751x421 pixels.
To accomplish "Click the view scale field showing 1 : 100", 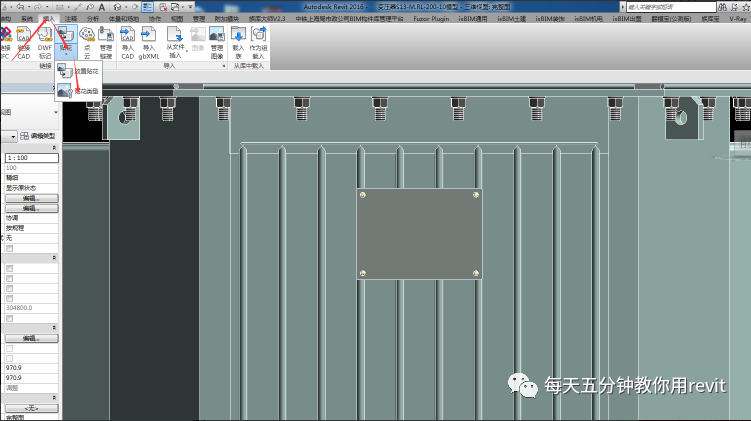I will coord(32,158).
